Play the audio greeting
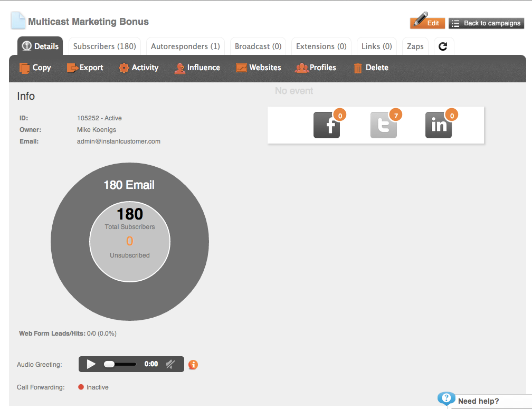 tap(91, 364)
